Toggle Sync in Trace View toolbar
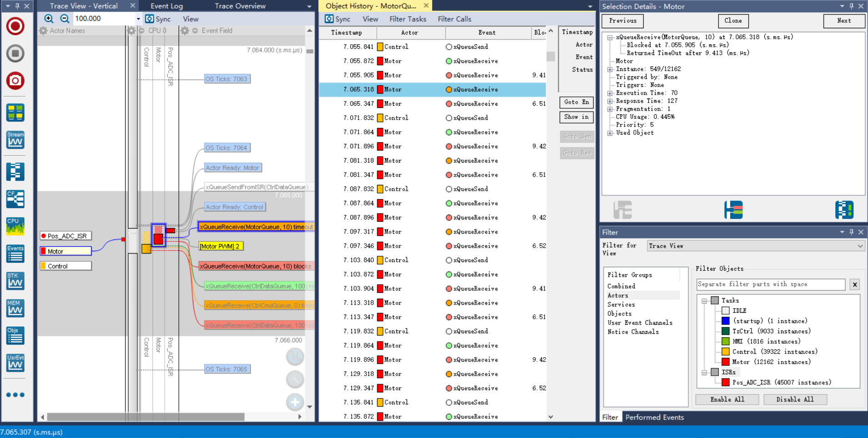The height and width of the screenshot is (438, 868). tap(158, 19)
